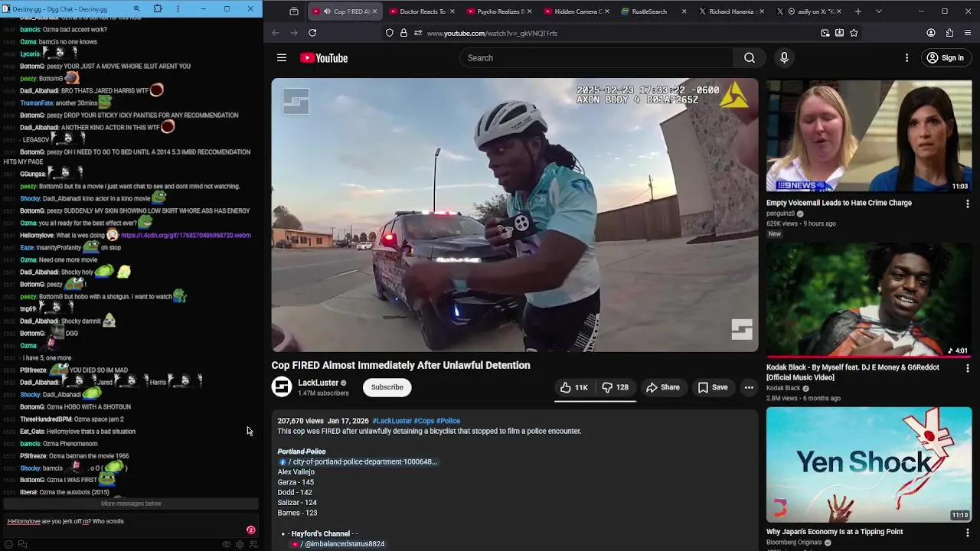980x551 pixels.
Task: Subscribe to LackLuster channel
Action: pyautogui.click(x=387, y=387)
